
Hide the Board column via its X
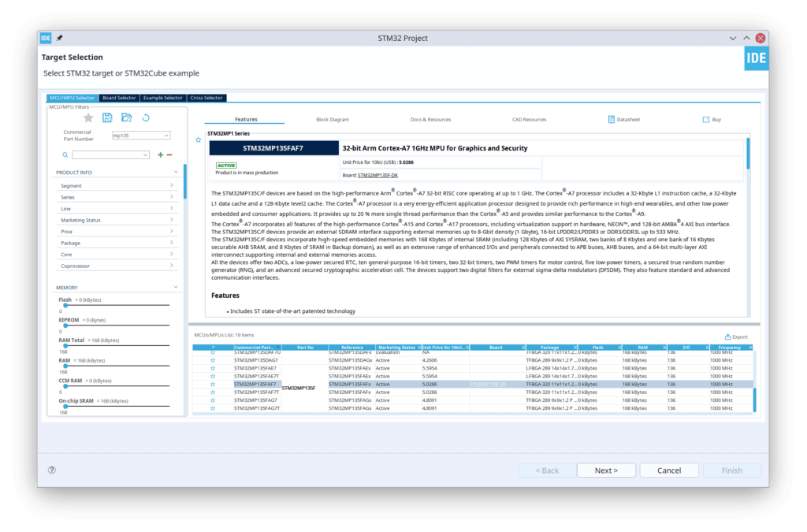[x=523, y=348]
